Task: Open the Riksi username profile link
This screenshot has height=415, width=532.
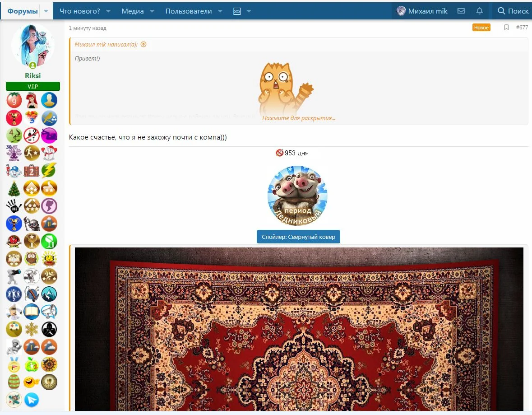Action: [x=32, y=75]
